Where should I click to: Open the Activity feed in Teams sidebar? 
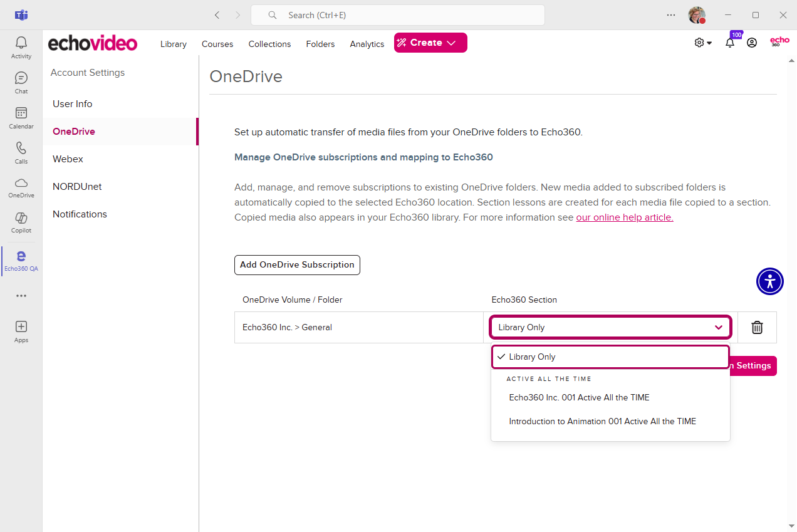(21, 48)
